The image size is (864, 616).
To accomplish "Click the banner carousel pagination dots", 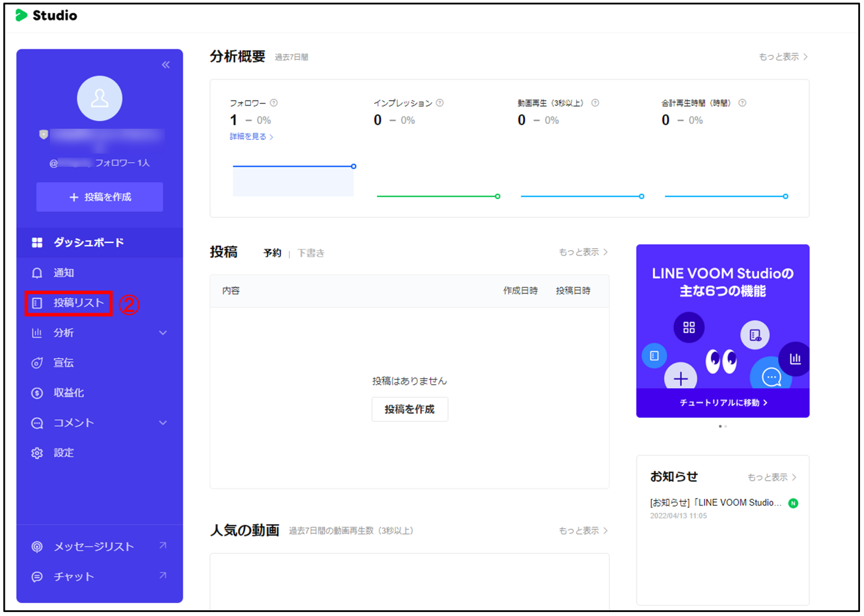I will [723, 426].
